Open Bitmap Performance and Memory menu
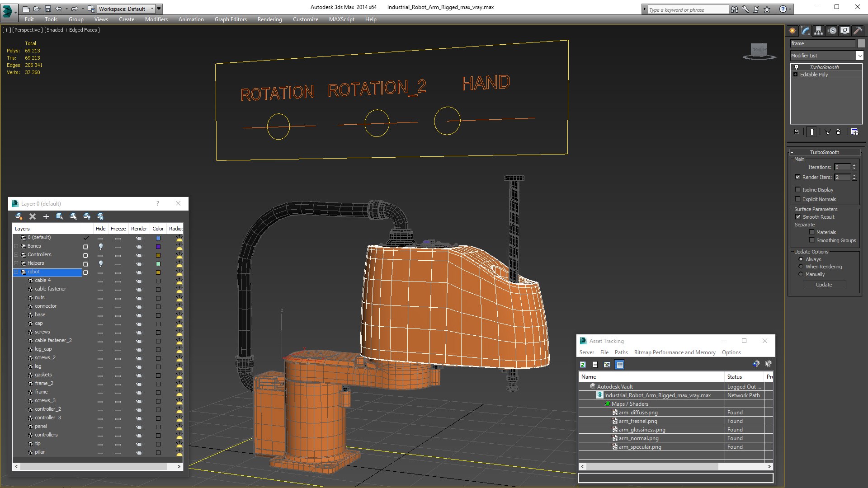Viewport: 868px width, 488px height. tap(675, 352)
